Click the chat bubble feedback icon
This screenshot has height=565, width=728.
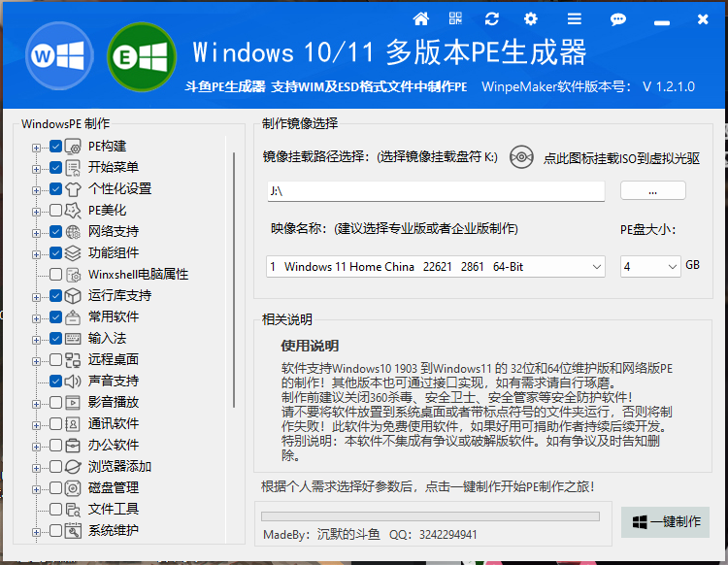pos(618,19)
